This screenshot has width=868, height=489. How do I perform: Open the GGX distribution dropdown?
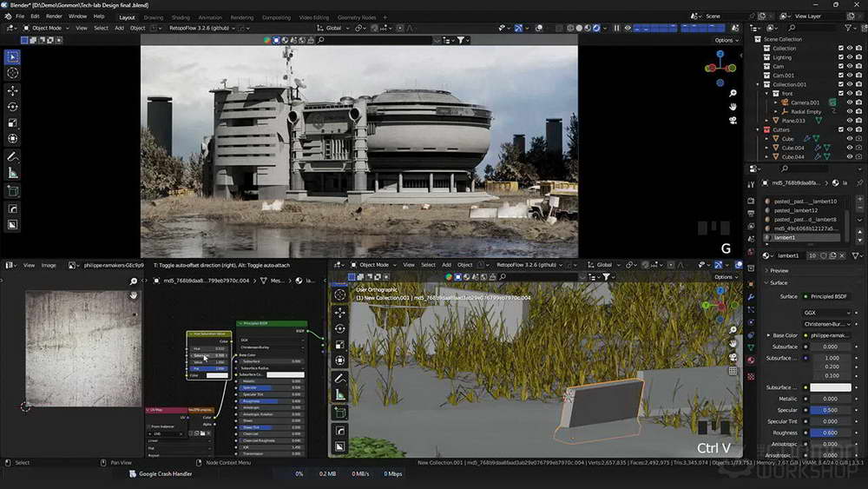[x=827, y=313]
